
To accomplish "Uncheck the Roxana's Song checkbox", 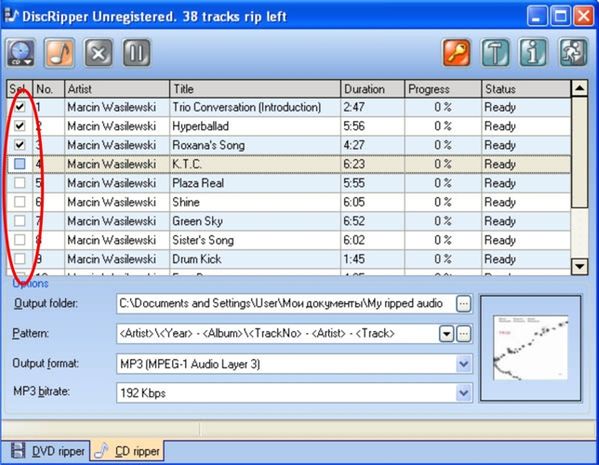I will click(x=19, y=145).
